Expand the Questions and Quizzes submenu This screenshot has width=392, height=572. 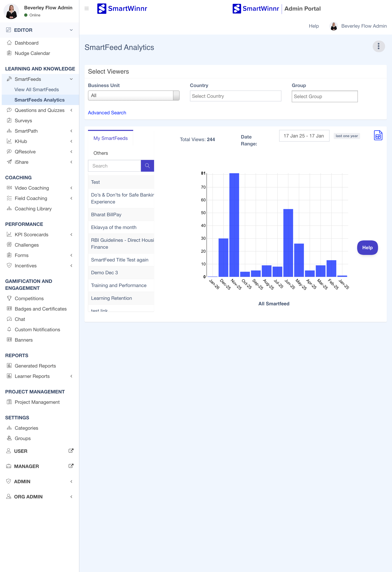(x=71, y=110)
